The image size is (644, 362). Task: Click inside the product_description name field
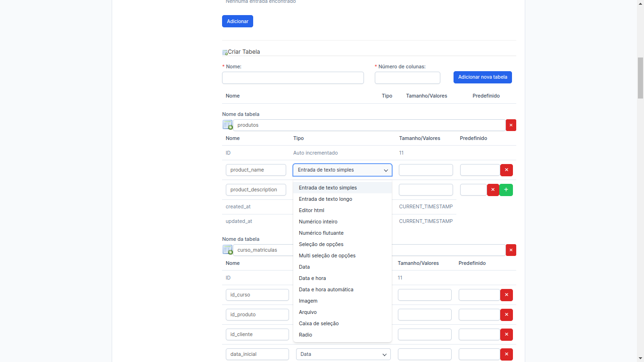[256, 189]
